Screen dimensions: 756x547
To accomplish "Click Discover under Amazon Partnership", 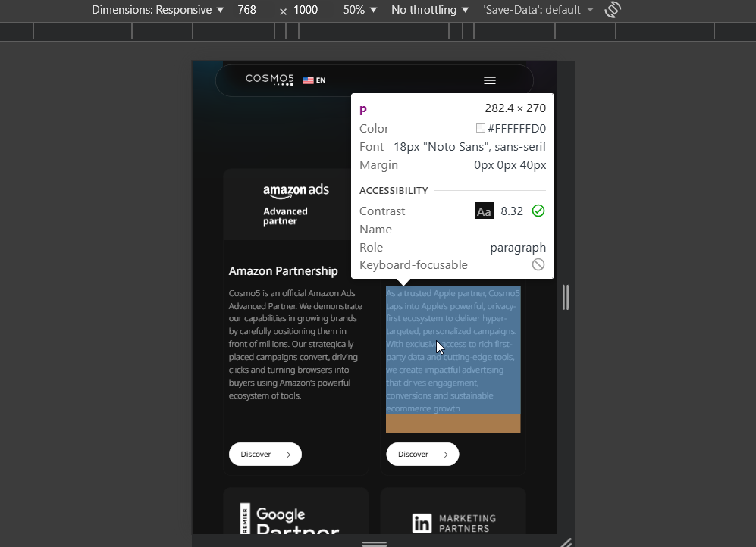I will click(x=265, y=454).
